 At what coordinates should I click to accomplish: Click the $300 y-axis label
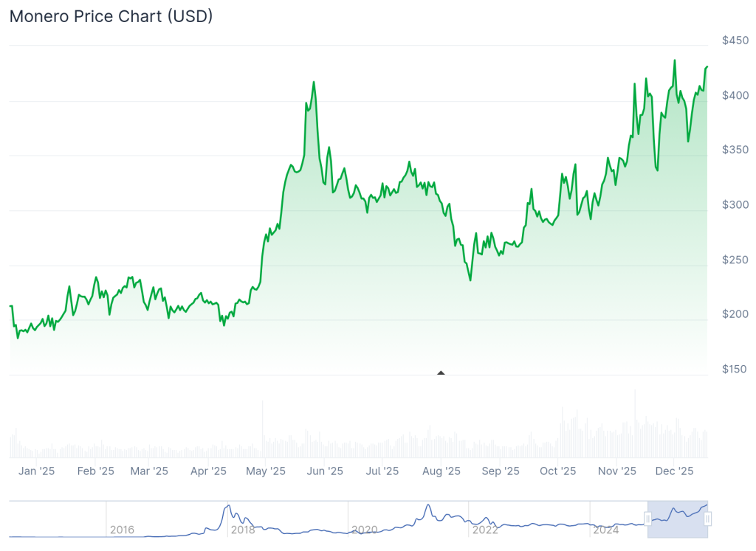735,205
